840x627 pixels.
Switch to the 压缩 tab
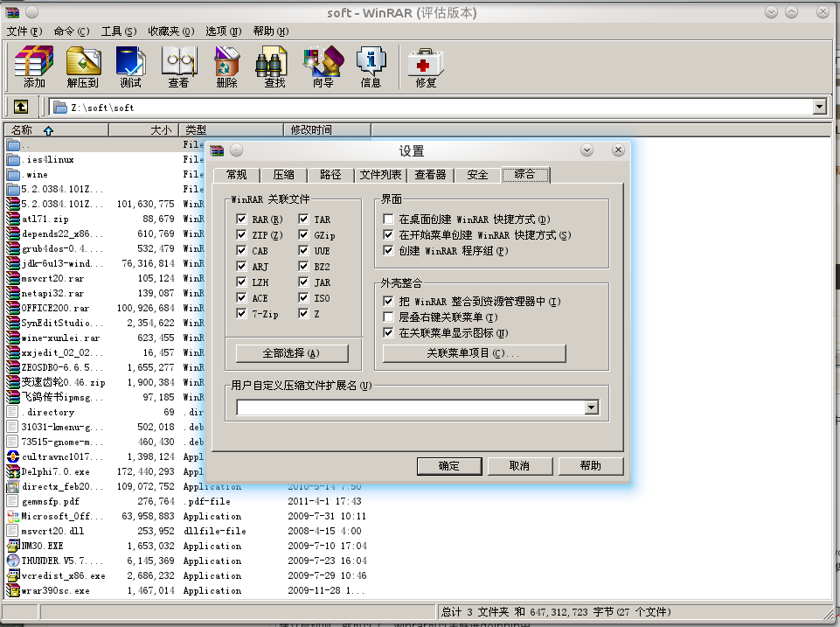pyautogui.click(x=283, y=175)
